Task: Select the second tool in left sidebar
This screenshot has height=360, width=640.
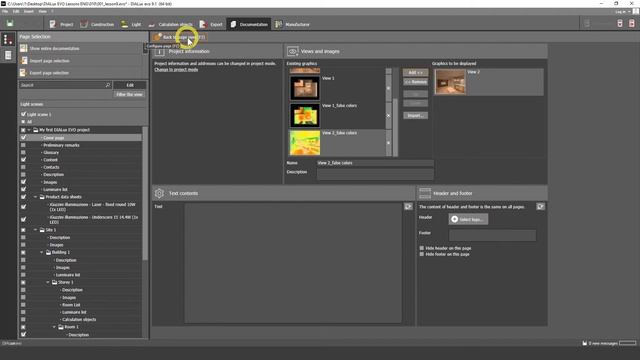Action: [8, 55]
